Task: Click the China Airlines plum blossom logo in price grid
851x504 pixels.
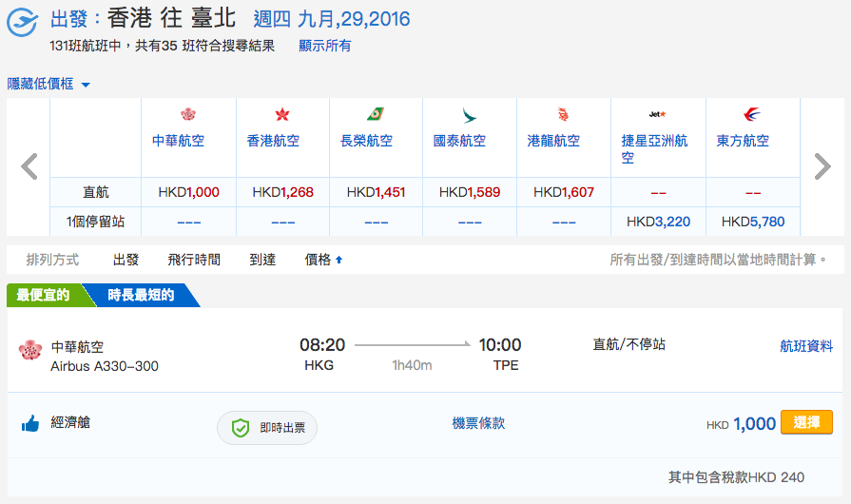Action: (x=187, y=114)
